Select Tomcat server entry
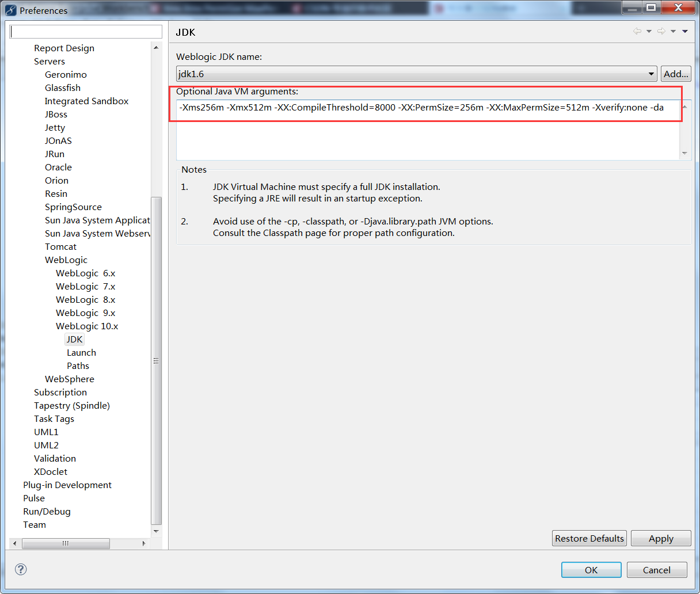Viewport: 700px width, 594px height. coord(60,247)
